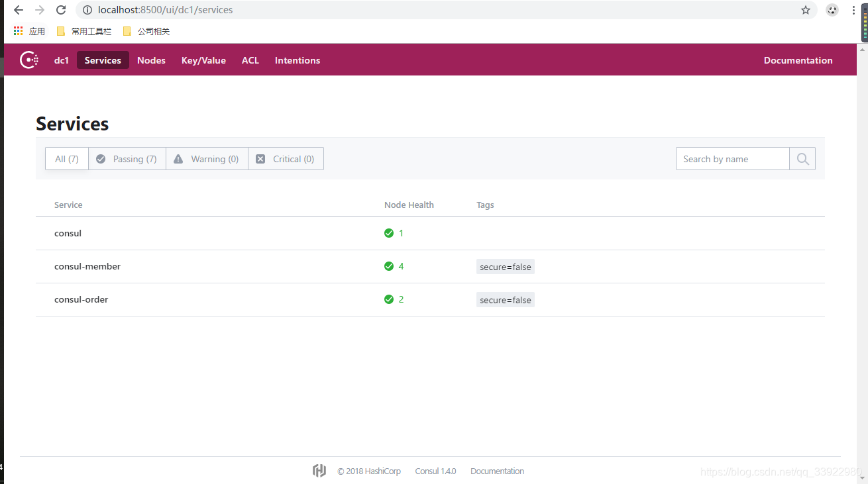Click consul-order green health checkmark
Image resolution: width=868 pixels, height=484 pixels.
[x=389, y=299]
